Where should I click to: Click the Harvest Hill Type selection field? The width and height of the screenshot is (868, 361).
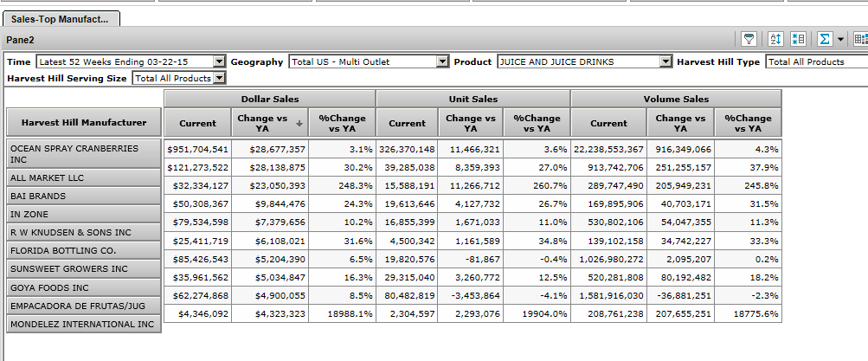[816, 62]
